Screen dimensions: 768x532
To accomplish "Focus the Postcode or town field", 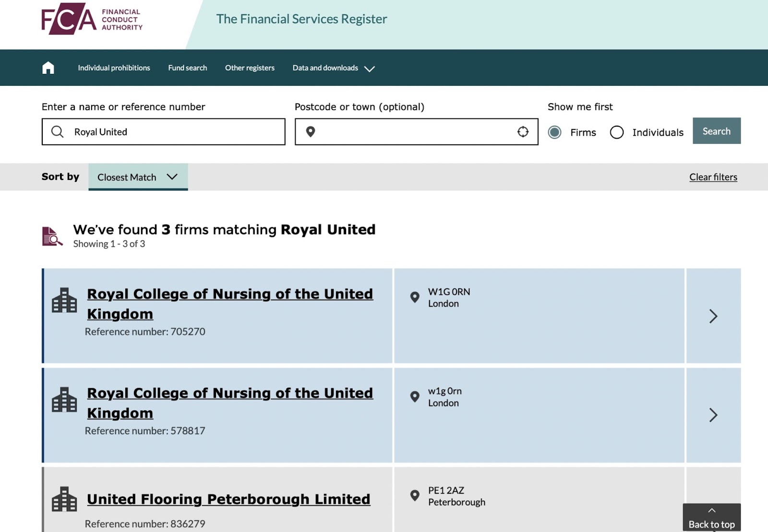I will click(x=416, y=132).
